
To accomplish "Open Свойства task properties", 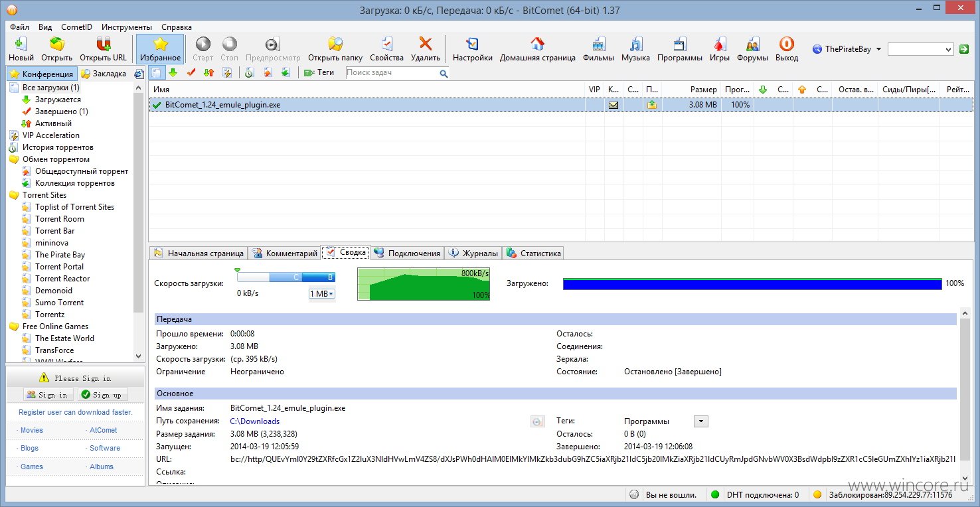I will [x=386, y=49].
